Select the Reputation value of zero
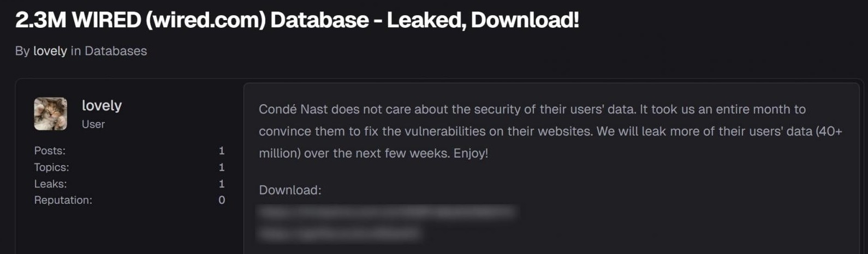 tap(222, 200)
